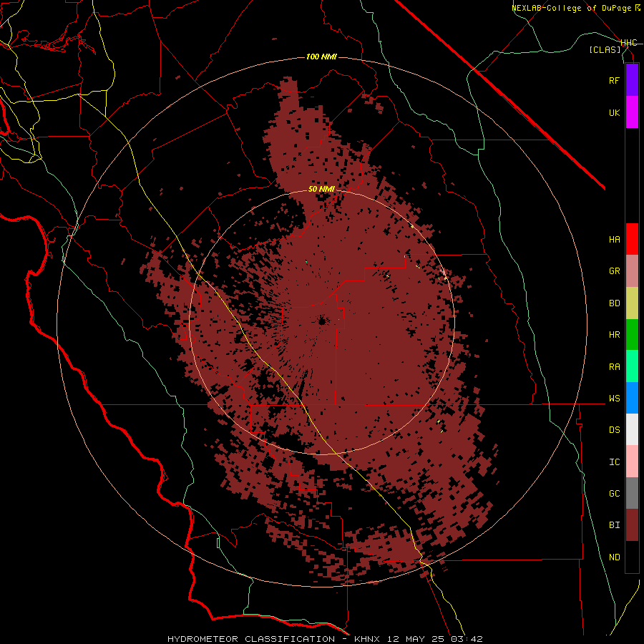Click the 50 NMI range ring label
Image resolution: width=644 pixels, height=644 pixels.
[x=321, y=190]
